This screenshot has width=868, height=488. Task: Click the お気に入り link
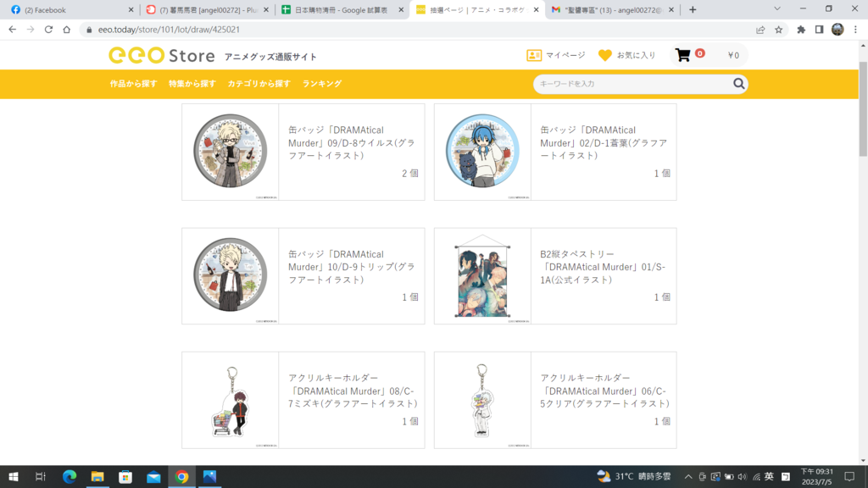[636, 55]
